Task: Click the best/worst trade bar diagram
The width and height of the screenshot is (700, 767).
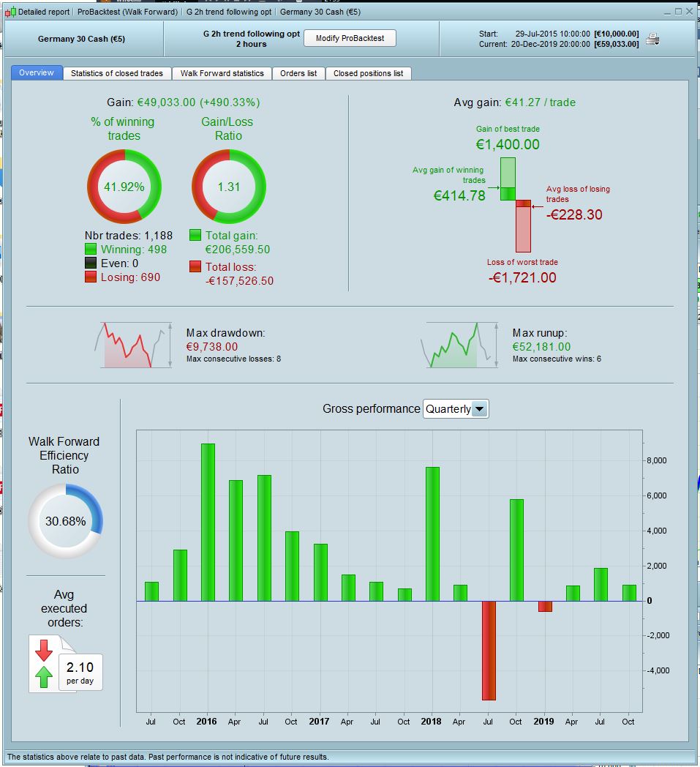Action: click(516, 204)
